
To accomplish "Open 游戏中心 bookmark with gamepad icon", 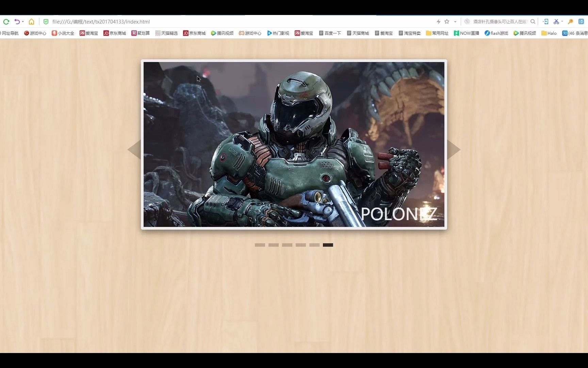I will (250, 33).
